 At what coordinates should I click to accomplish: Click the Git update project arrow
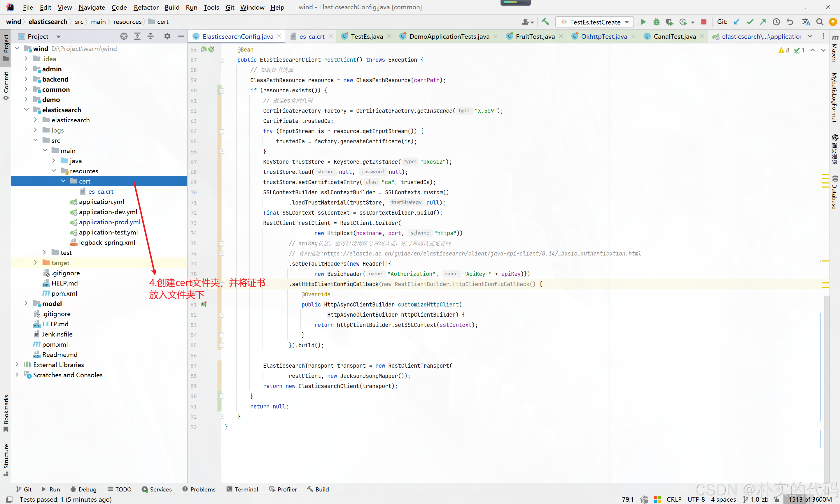(736, 22)
